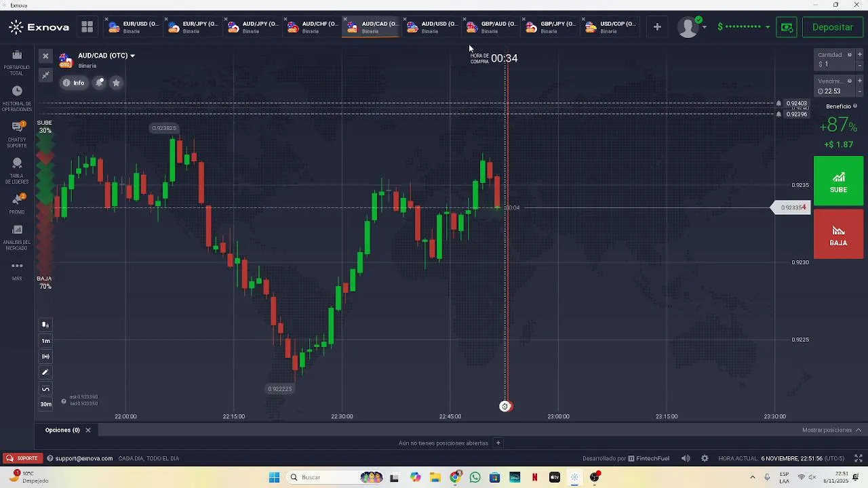Set a price alert with bell icon
The height and width of the screenshot is (488, 868).
click(x=100, y=83)
